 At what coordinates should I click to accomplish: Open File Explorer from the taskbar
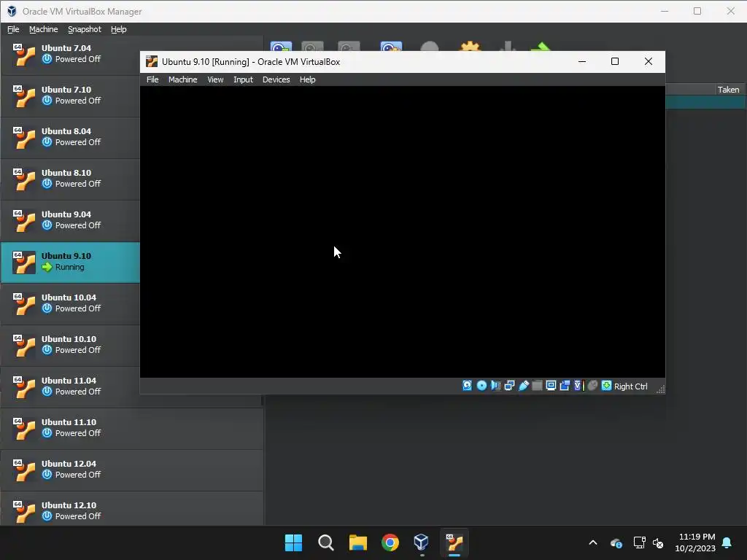357,542
